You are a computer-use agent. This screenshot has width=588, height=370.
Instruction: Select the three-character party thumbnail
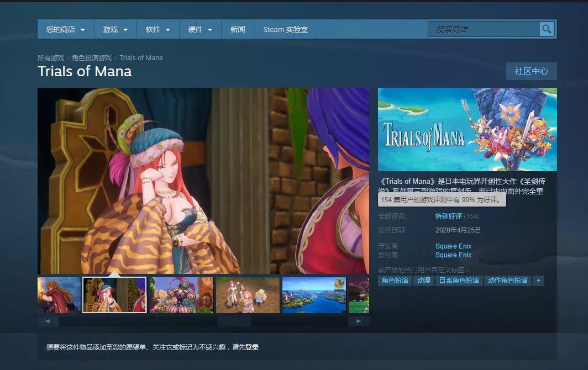(x=248, y=295)
